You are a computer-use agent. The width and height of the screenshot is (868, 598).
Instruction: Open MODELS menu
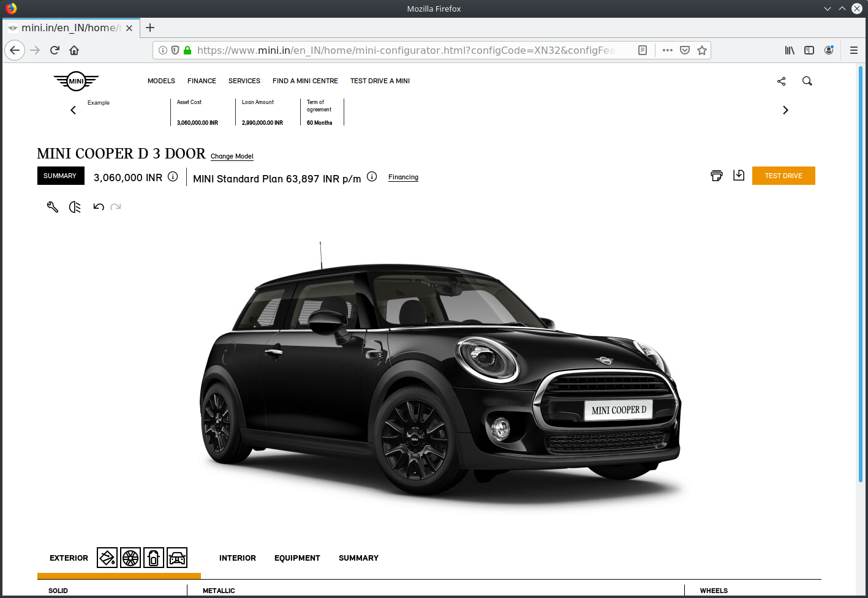pyautogui.click(x=161, y=81)
